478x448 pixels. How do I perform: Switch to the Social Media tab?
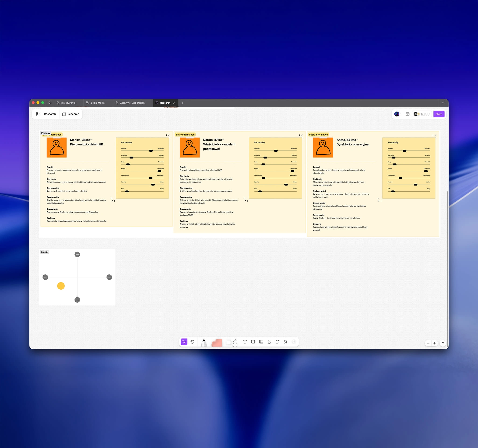(97, 103)
